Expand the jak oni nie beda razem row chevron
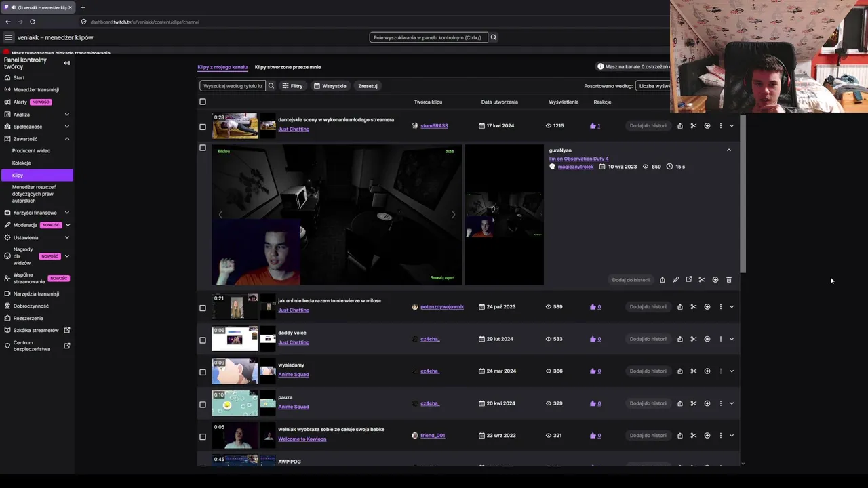Screen dimensions: 868x488 (731, 307)
